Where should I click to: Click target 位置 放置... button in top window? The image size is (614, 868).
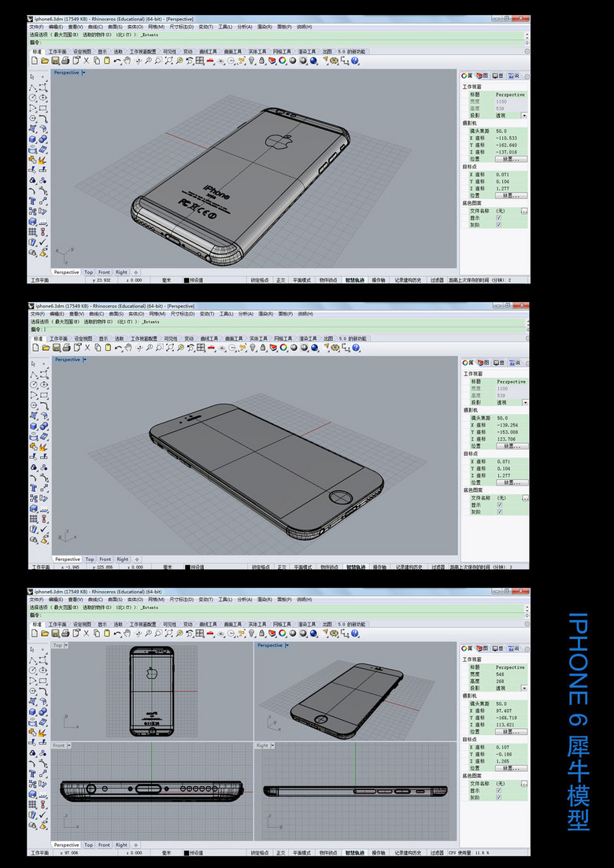point(511,195)
